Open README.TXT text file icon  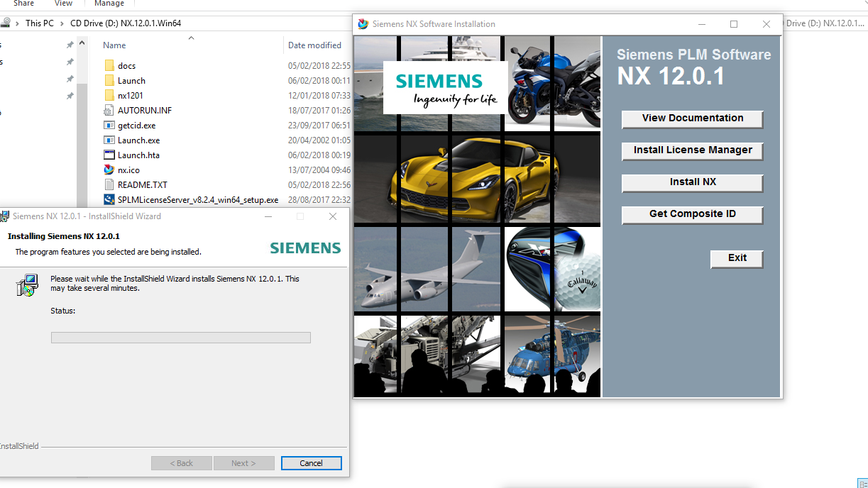pos(109,184)
